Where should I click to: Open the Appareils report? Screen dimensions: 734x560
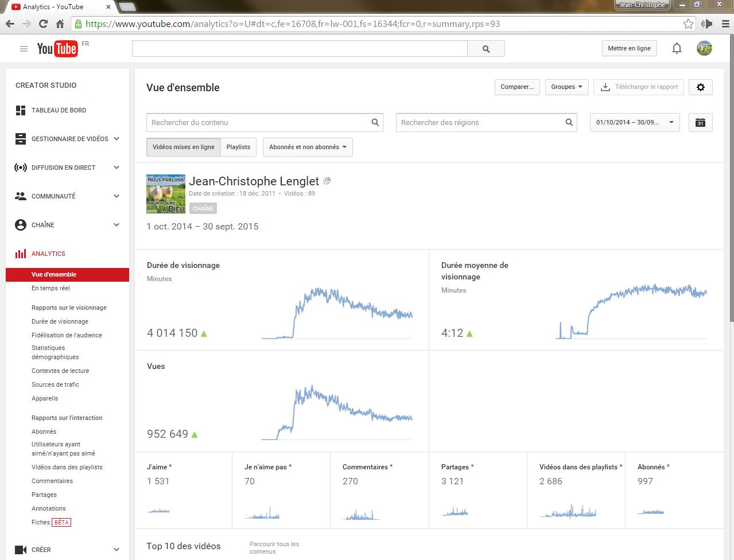[45, 398]
